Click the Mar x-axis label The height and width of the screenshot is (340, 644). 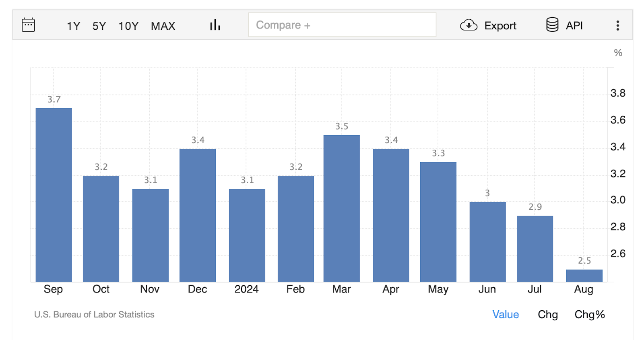[x=341, y=289]
